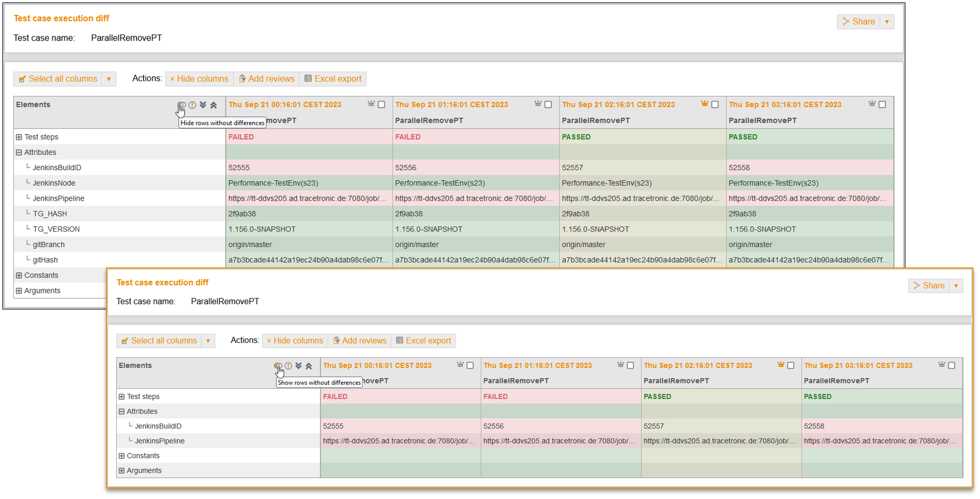Click crown icon of 03:16:01 column, lower table
980x499 pixels.
coord(941,365)
